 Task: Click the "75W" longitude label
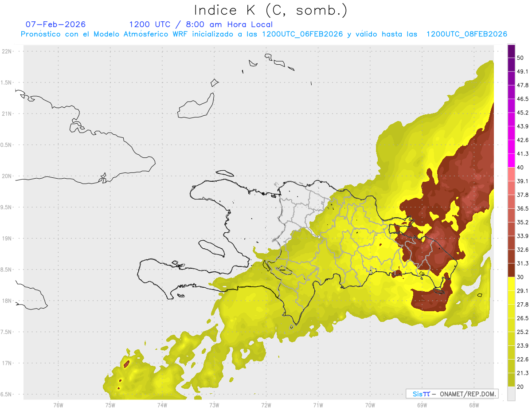(110, 405)
